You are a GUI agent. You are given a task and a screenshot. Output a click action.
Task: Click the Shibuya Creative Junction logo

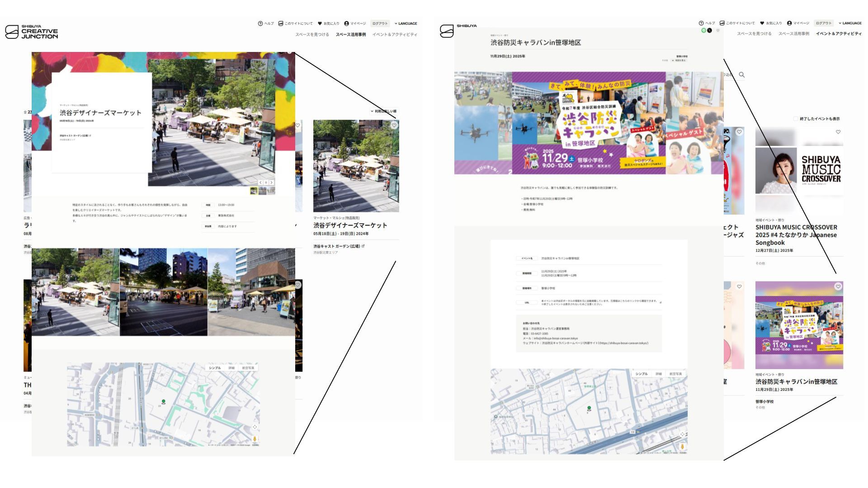32,32
